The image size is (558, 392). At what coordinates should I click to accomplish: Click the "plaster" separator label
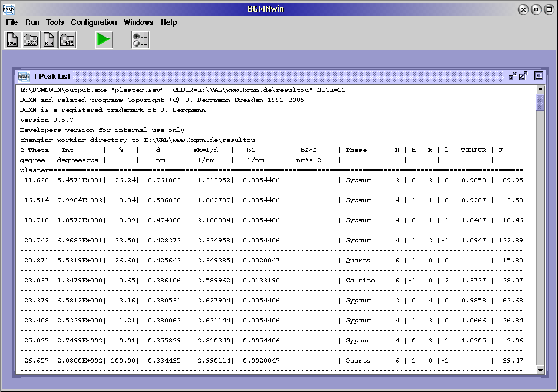(x=34, y=170)
